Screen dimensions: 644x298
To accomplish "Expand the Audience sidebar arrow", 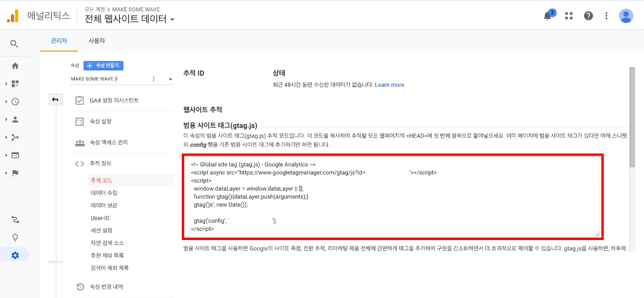I will [6, 119].
